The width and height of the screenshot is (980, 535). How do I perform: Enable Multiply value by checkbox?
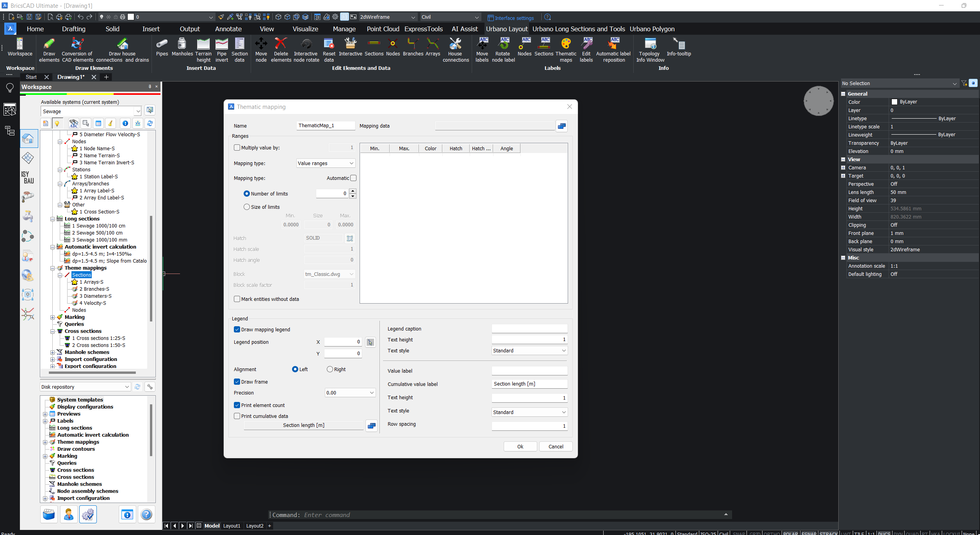pyautogui.click(x=237, y=148)
